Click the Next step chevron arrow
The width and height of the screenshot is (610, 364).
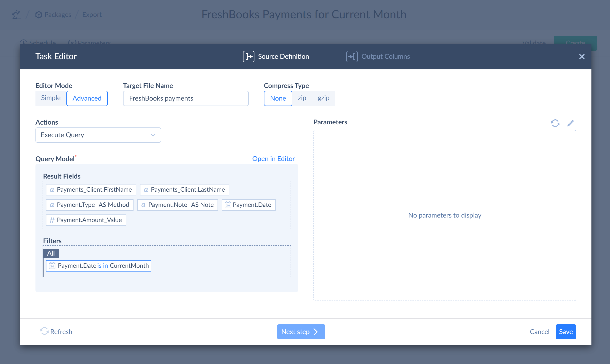[x=316, y=332]
